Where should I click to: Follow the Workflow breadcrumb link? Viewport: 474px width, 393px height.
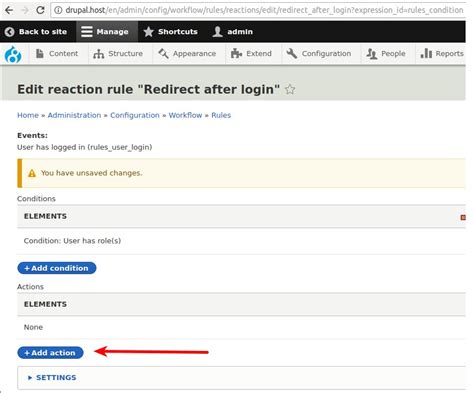(185, 115)
